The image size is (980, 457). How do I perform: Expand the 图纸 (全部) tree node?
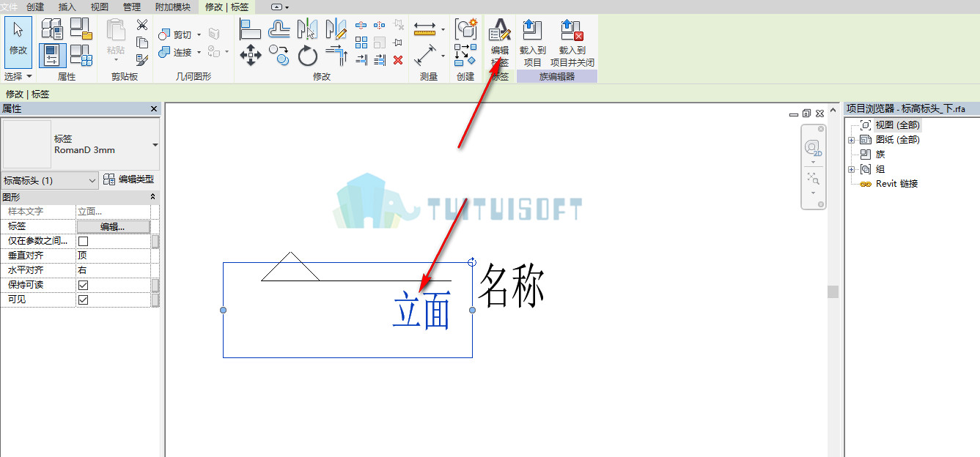pyautogui.click(x=851, y=140)
